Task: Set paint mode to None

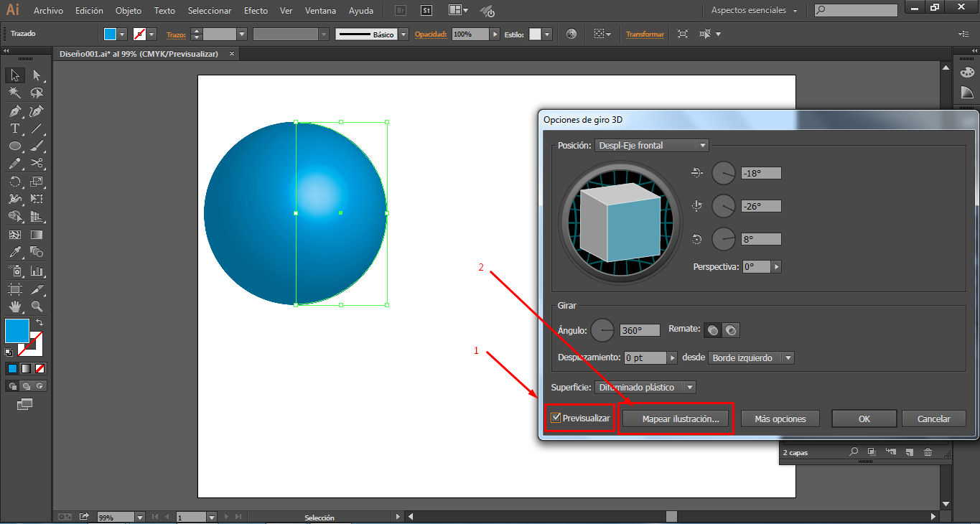Action: coord(40,368)
